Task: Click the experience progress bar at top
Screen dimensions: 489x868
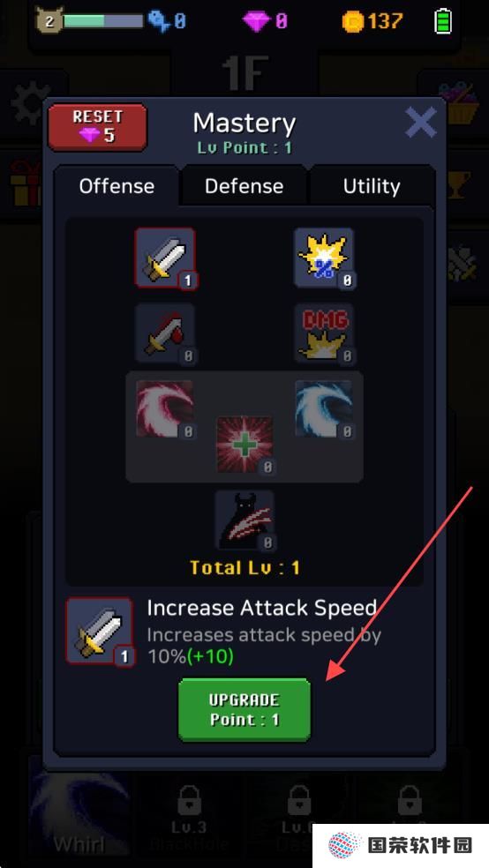Action: [x=103, y=21]
